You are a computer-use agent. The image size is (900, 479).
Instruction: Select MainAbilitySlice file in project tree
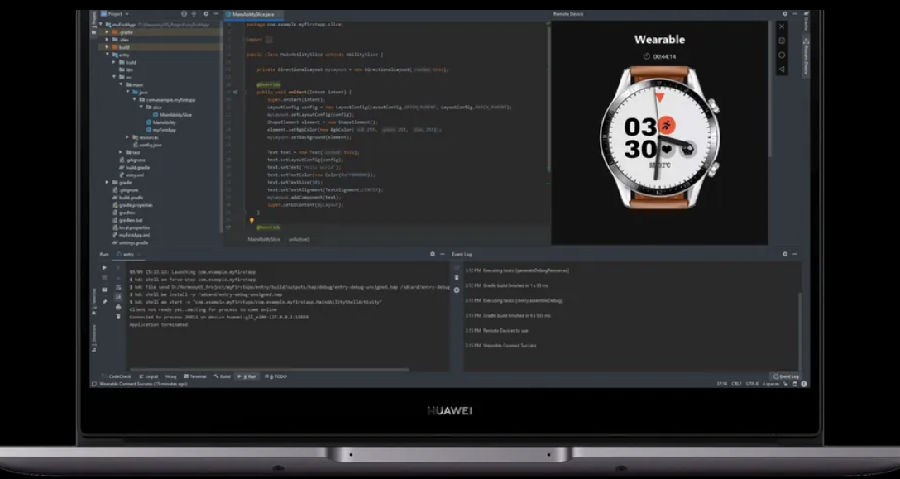[x=172, y=115]
